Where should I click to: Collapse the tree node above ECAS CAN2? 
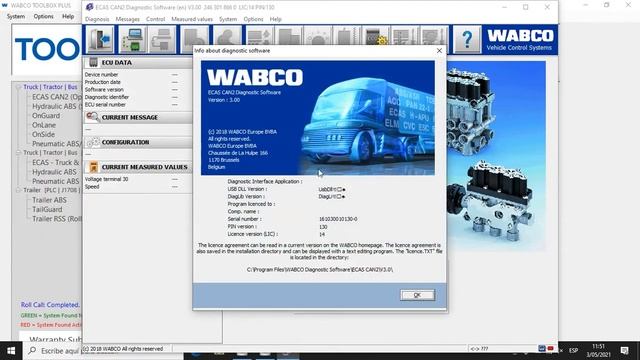click(x=18, y=87)
